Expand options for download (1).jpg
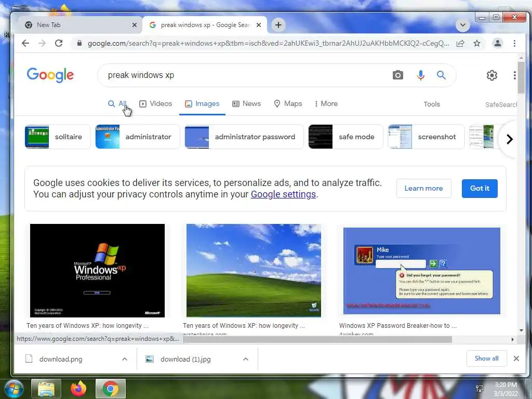Viewport: 532px width, 399px height. click(x=246, y=359)
